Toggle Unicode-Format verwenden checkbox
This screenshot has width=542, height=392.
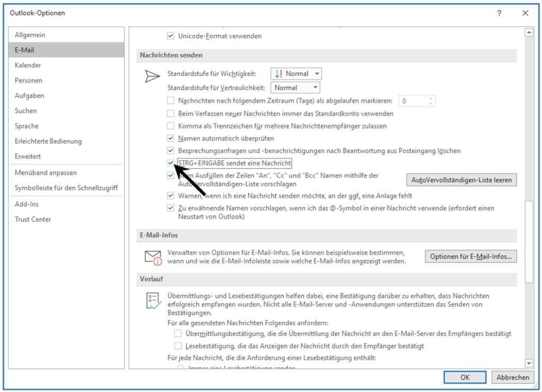point(170,35)
